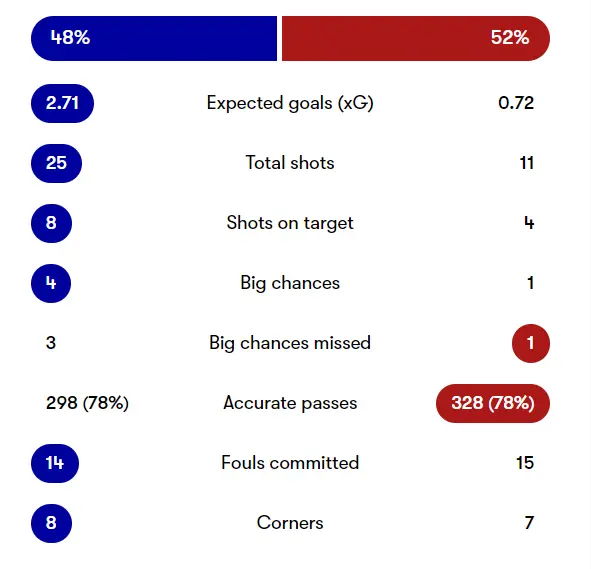Screen dimensions: 591x569
Task: Click the Big chances missed label
Action: click(290, 343)
